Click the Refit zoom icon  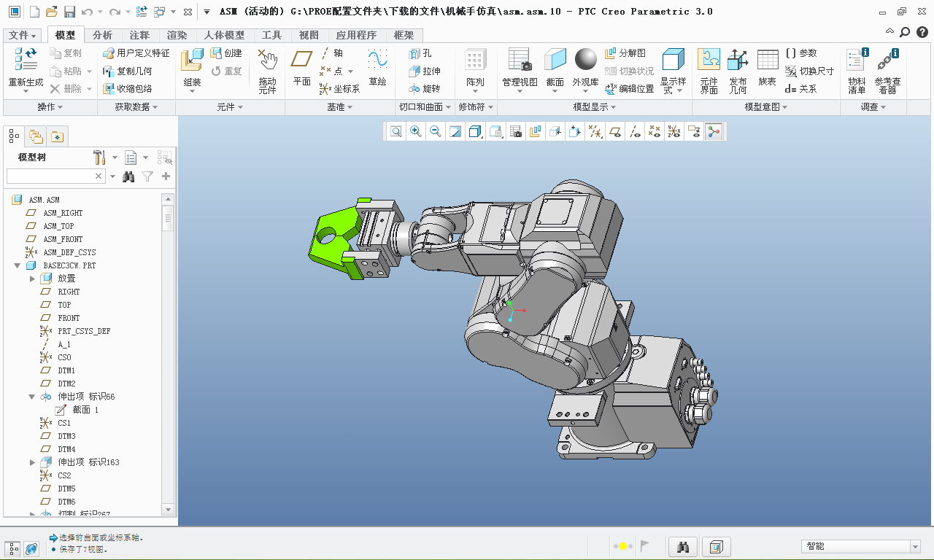tap(396, 131)
